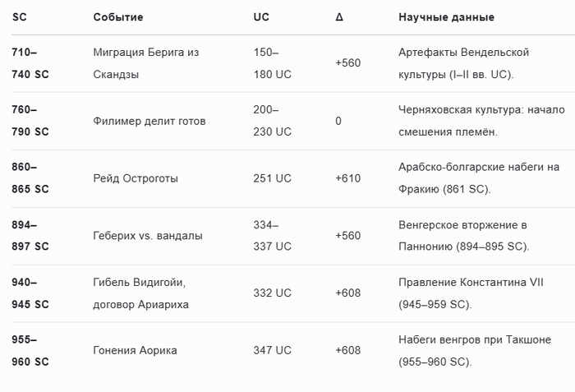The width and height of the screenshot is (575, 392).
Task: Select the "Гонения Аорика" event cell
Action: 136,351
